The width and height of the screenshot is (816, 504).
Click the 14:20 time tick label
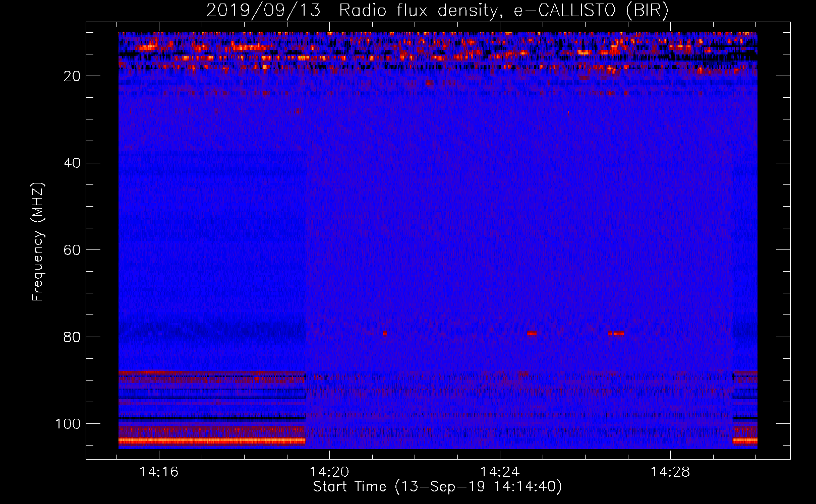(x=329, y=472)
